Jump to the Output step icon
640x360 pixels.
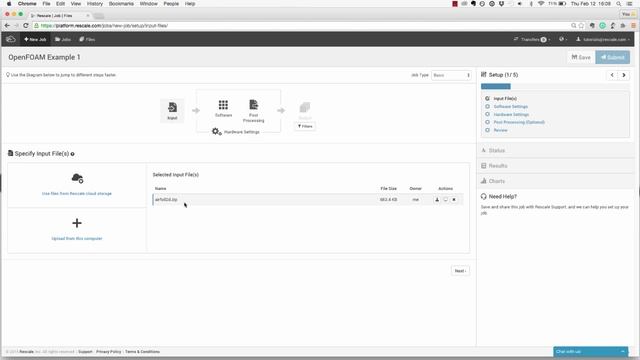point(304,108)
